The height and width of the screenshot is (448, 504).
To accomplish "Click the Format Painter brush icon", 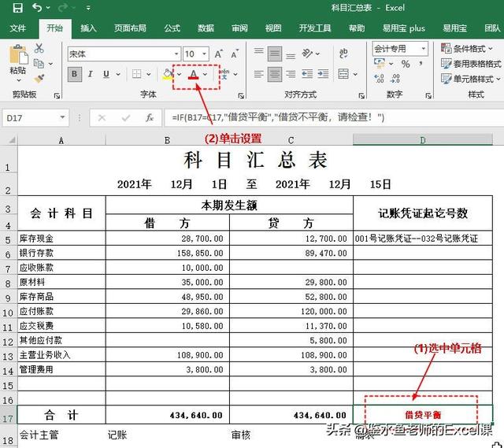I will [39, 79].
